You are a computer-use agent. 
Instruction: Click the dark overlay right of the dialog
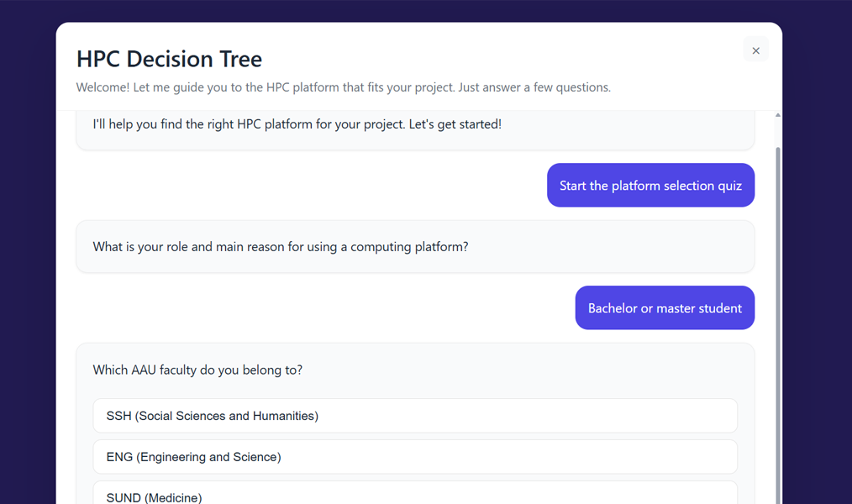click(819, 252)
